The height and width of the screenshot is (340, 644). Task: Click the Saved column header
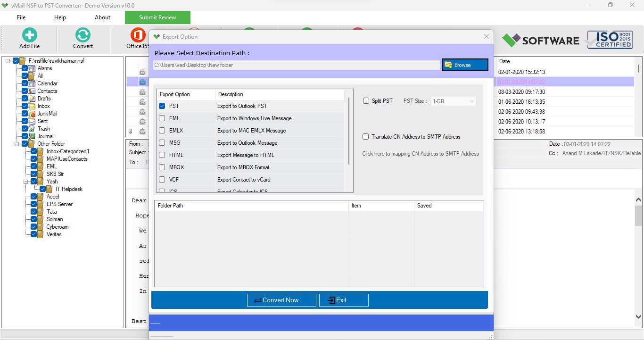click(x=448, y=206)
